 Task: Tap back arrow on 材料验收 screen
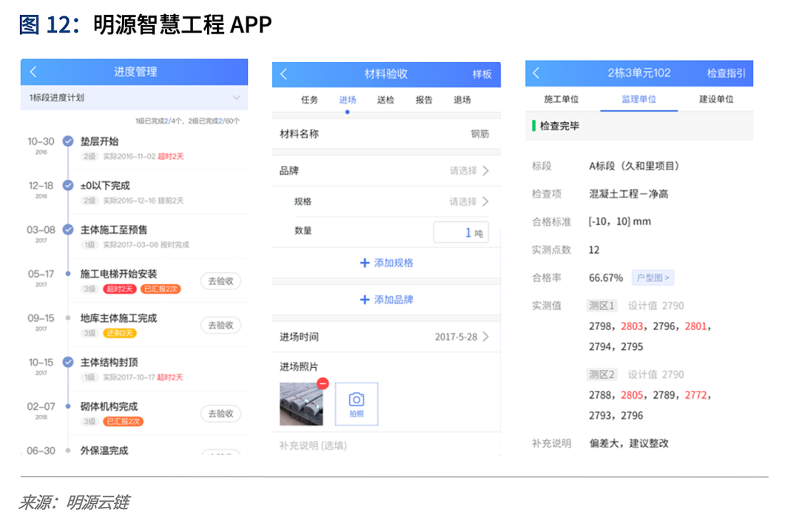pyautogui.click(x=283, y=75)
